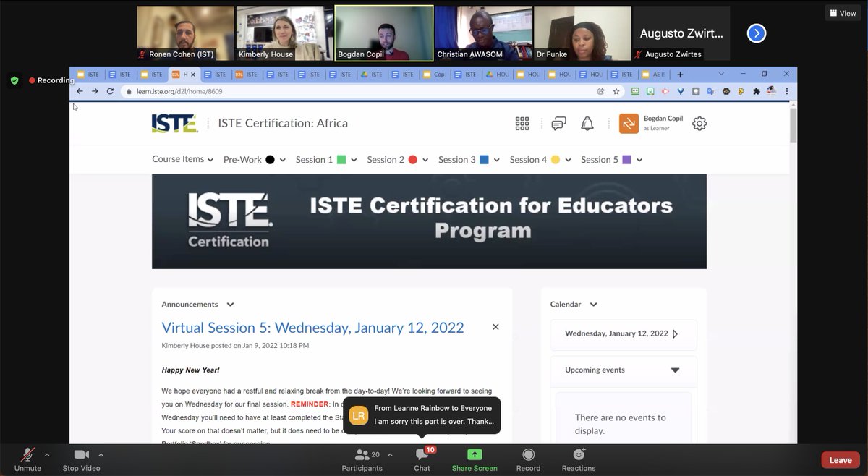The height and width of the screenshot is (476, 868).
Task: Click the browser page vertical scrollbar
Action: pyautogui.click(x=793, y=124)
